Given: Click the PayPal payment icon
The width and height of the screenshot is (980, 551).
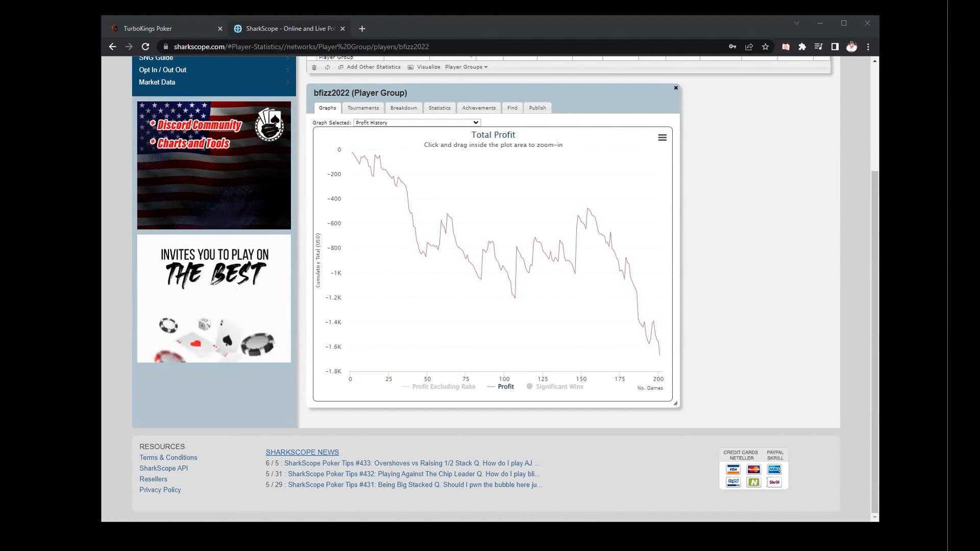Looking at the screenshot, I should pyautogui.click(x=733, y=482).
